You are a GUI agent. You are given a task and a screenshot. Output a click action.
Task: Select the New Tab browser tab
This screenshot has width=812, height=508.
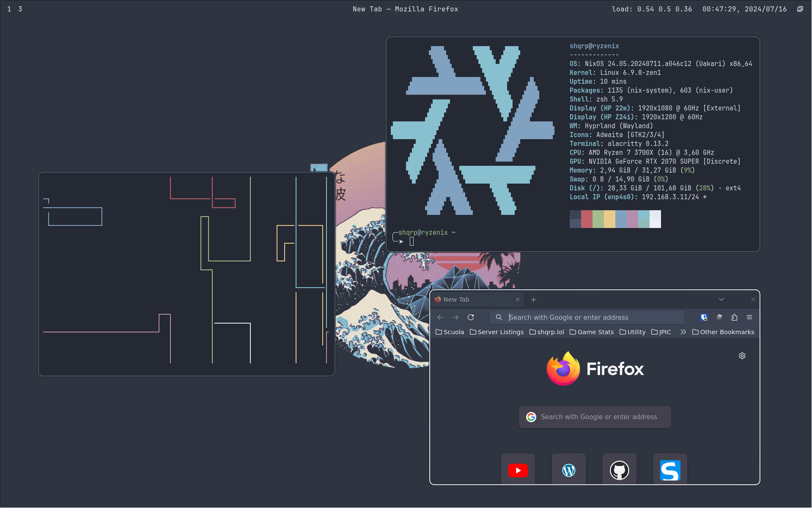(474, 299)
